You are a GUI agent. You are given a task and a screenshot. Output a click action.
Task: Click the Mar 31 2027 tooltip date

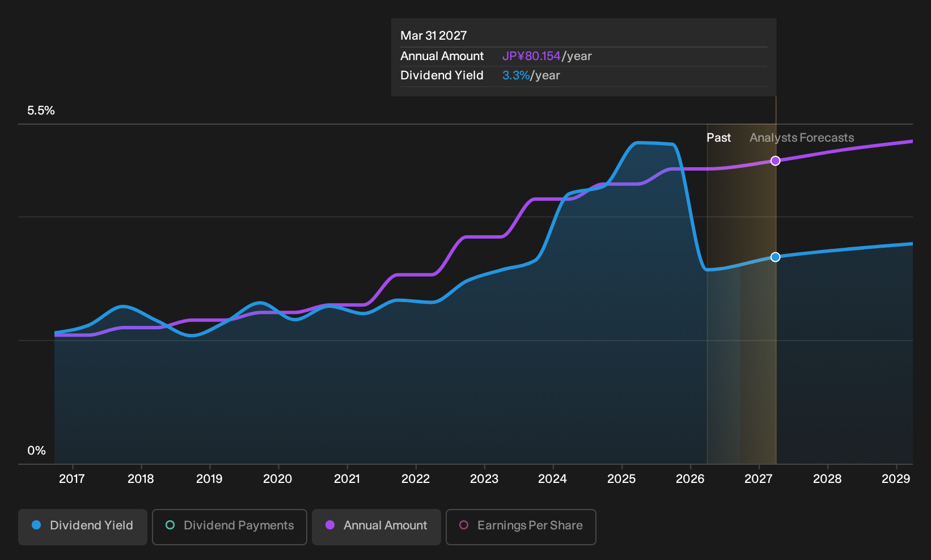(434, 36)
